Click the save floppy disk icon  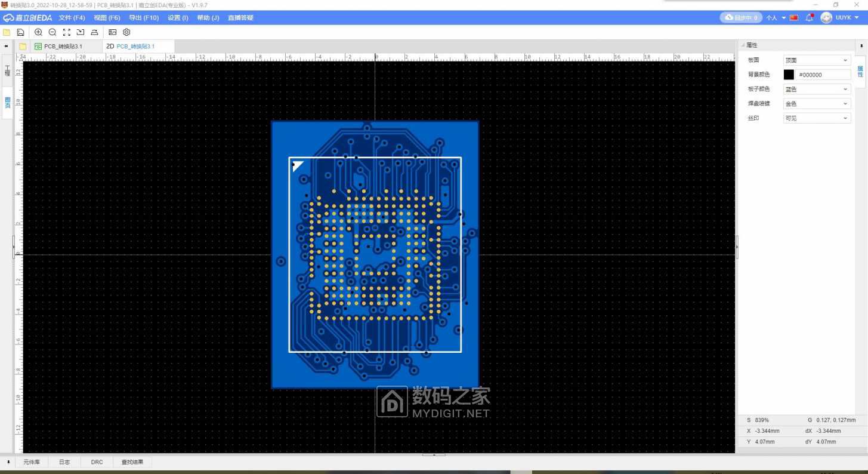20,32
